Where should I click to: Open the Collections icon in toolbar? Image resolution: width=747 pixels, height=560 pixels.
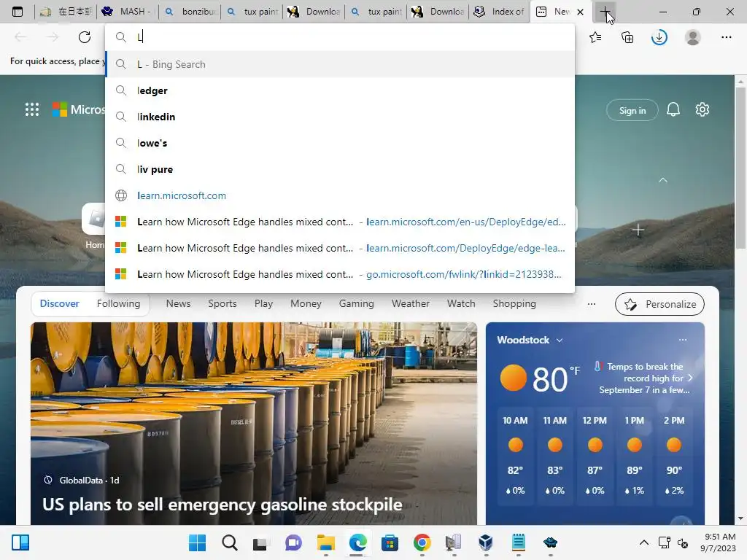(x=627, y=37)
